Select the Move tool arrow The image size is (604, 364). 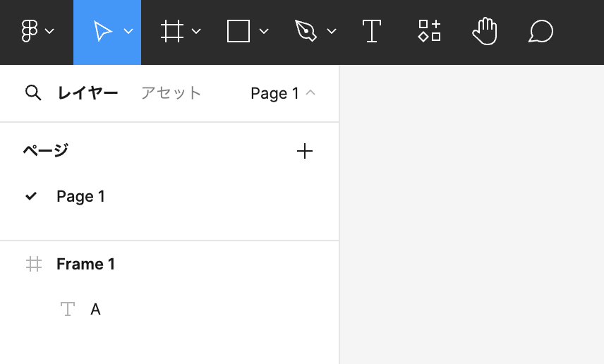click(103, 31)
